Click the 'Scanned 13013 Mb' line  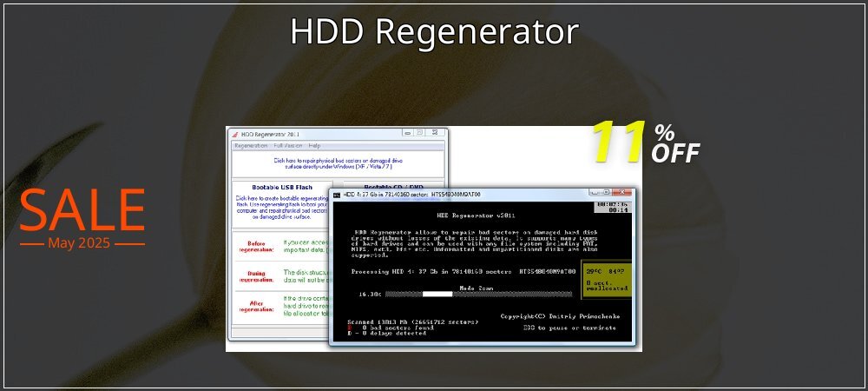[x=413, y=321]
